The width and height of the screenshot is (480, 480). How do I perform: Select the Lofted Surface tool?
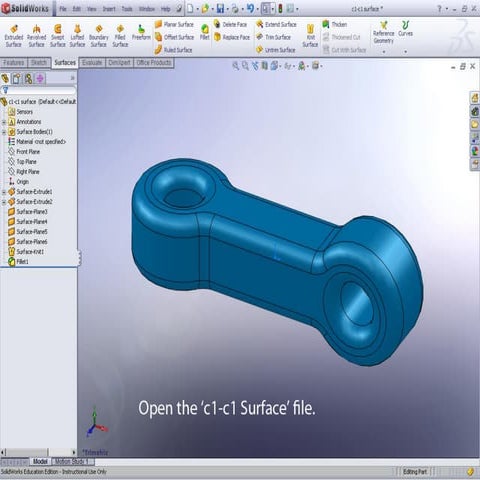[77, 36]
